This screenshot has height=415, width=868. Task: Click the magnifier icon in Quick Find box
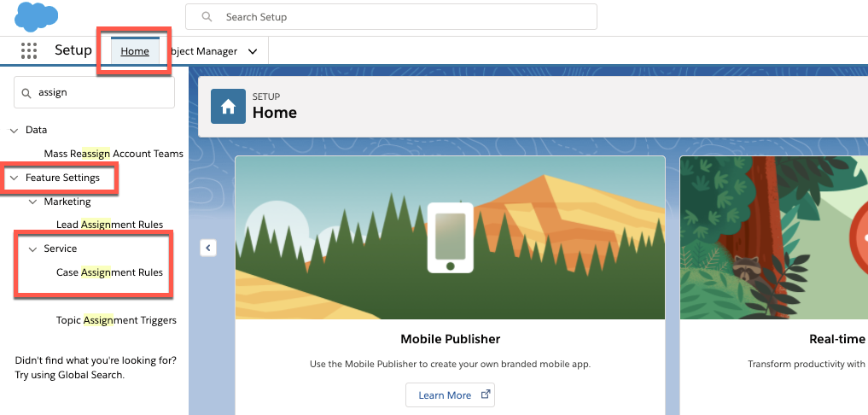click(26, 93)
